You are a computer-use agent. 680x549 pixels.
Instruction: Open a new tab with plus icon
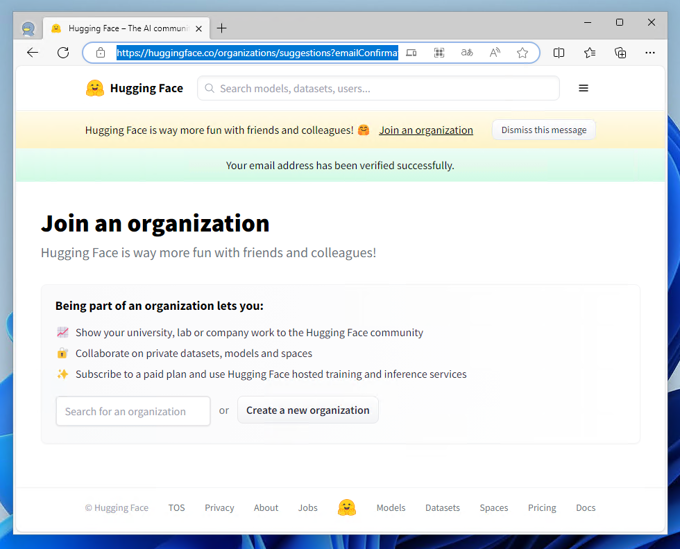point(222,28)
